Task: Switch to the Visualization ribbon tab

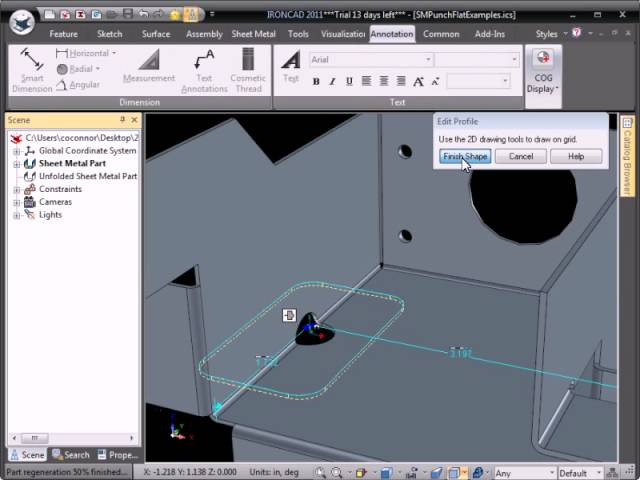Action: click(x=343, y=34)
